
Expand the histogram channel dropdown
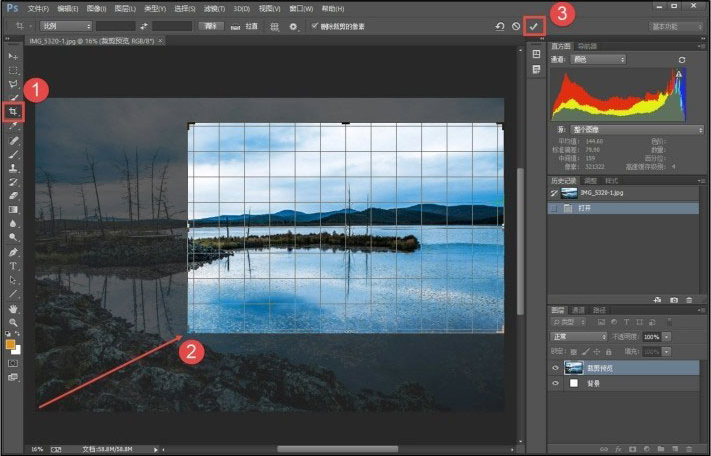coord(599,60)
